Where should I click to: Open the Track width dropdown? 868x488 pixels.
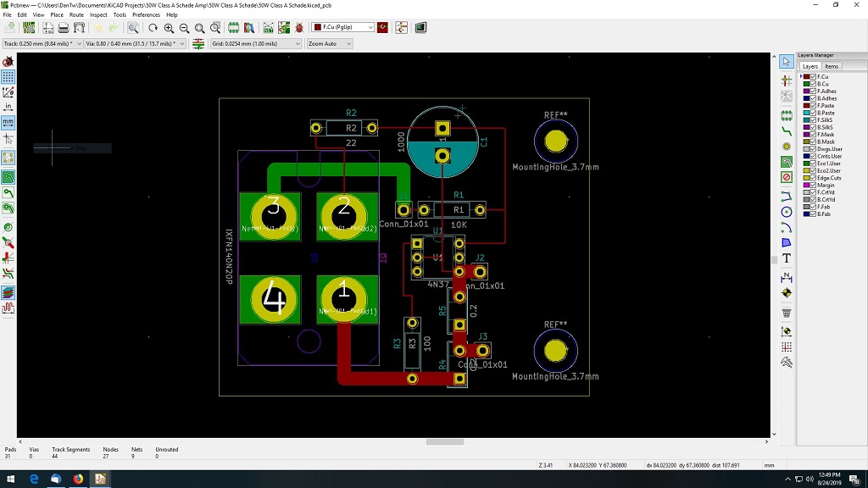[x=42, y=43]
